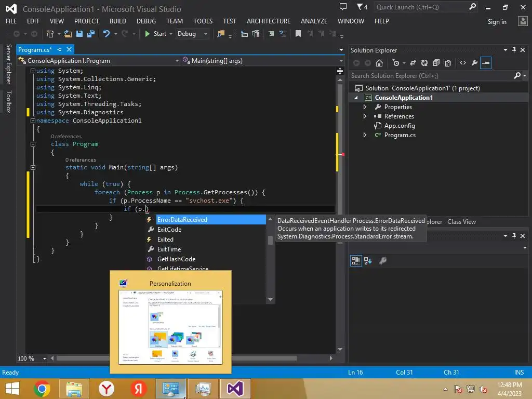This screenshot has height=399, width=532.
Task: Undo the last edit via toolbar
Action: [x=107, y=34]
